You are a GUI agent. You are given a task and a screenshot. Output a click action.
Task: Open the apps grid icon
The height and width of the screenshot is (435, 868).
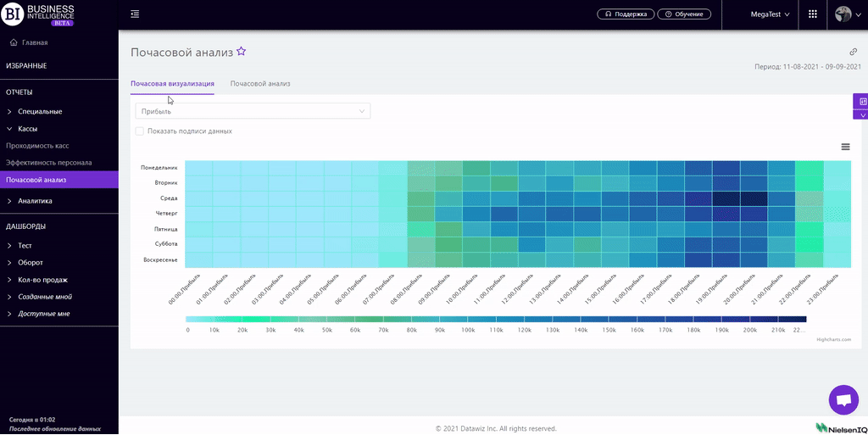coord(813,14)
